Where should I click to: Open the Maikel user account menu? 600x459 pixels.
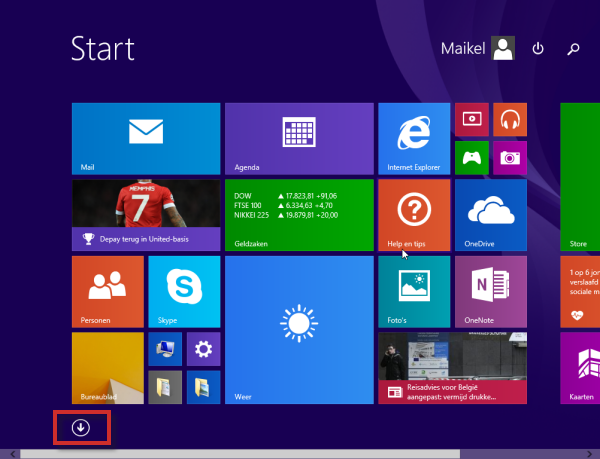478,48
